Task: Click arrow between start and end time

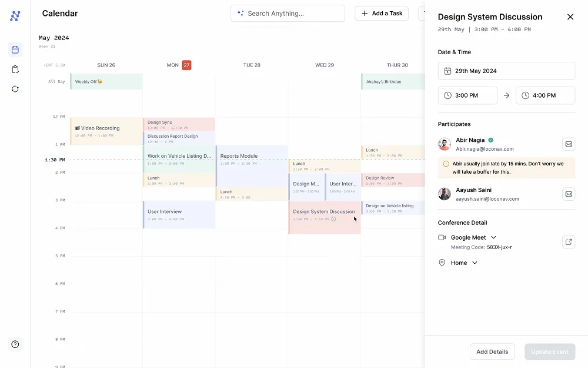Action: [506, 95]
